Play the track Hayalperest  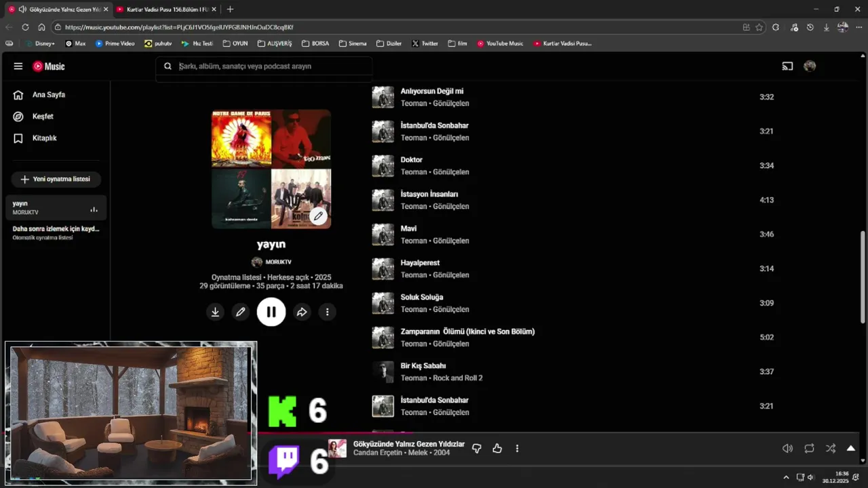point(420,263)
